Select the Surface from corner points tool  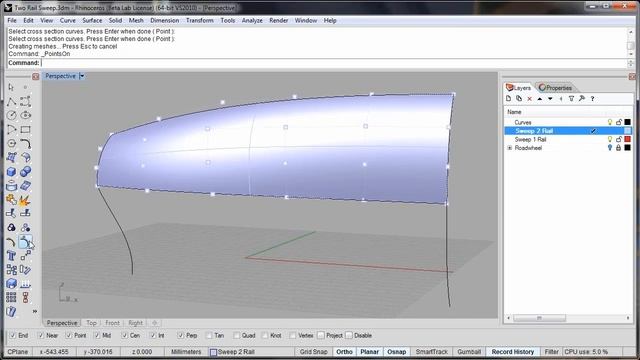(11, 158)
